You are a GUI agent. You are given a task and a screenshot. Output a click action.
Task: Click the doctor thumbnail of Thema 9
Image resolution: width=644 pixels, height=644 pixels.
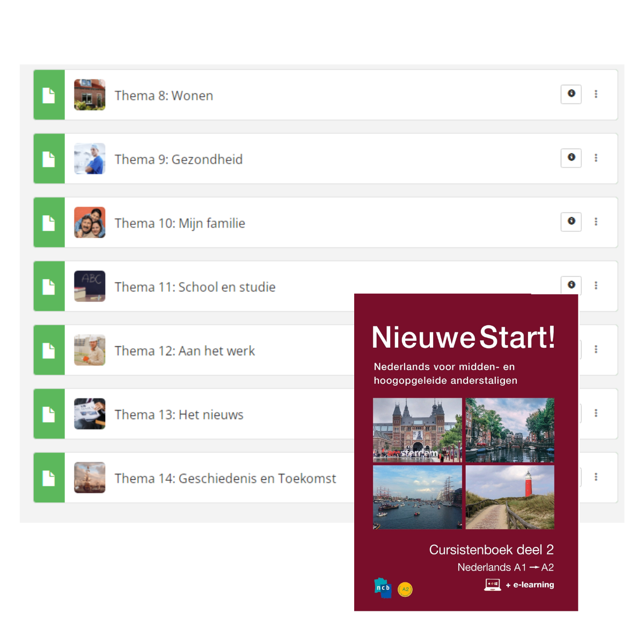(x=90, y=159)
